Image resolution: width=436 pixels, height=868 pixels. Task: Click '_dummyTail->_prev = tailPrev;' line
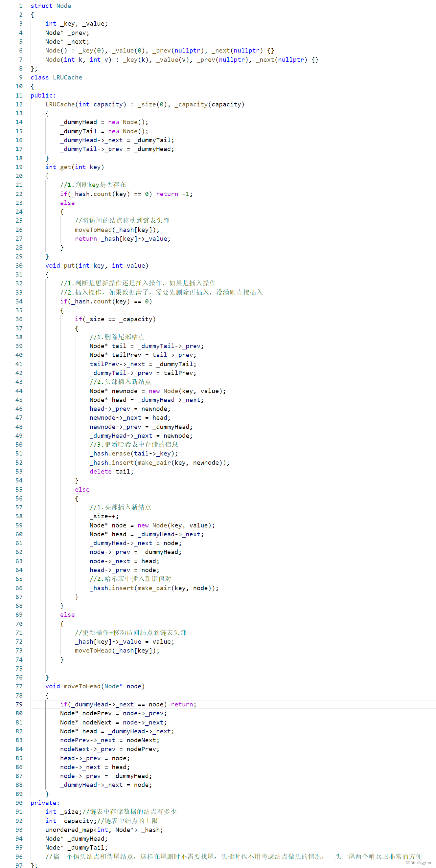[143, 373]
